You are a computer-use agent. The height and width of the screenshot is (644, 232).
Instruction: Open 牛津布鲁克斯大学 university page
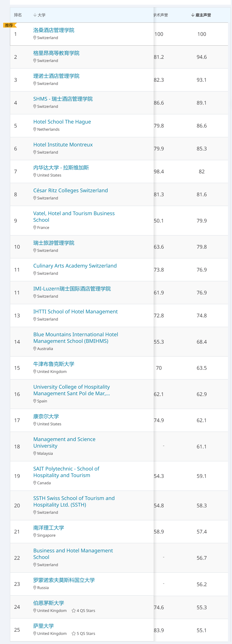[x=54, y=364]
